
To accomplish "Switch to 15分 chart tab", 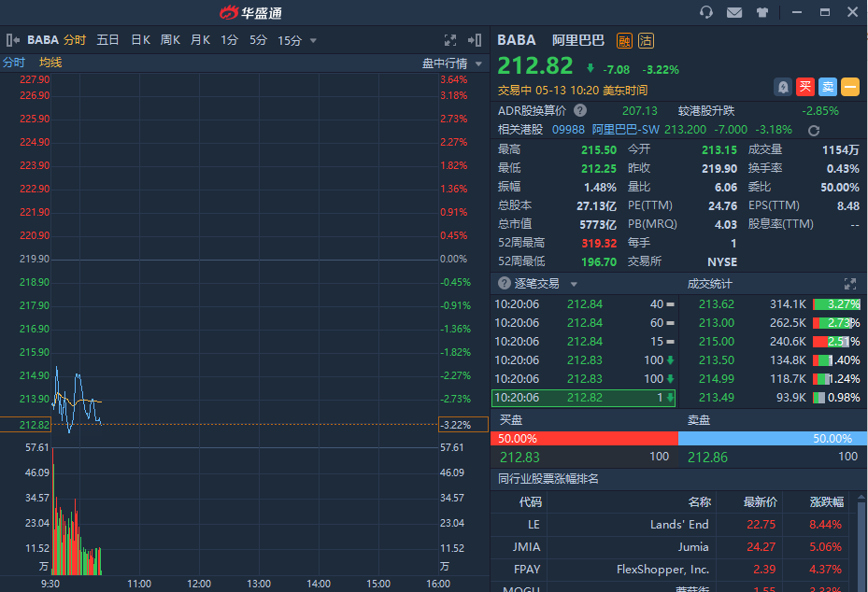I will 290,40.
